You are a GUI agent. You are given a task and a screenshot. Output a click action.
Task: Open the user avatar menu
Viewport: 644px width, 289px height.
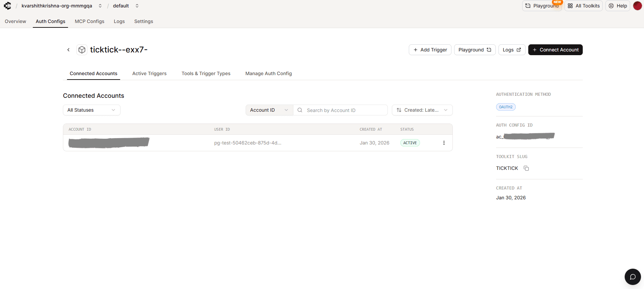click(637, 6)
